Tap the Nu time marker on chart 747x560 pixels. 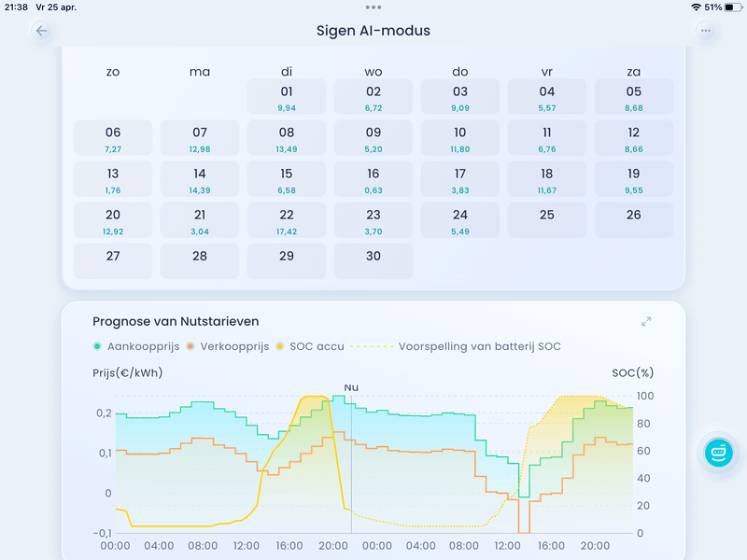coord(351,387)
